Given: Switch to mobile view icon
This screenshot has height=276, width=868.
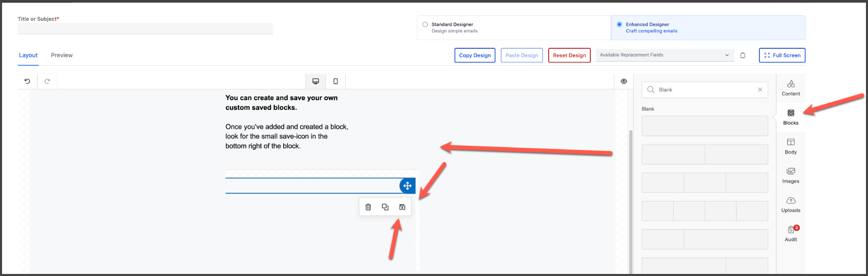Looking at the screenshot, I should coord(336,81).
